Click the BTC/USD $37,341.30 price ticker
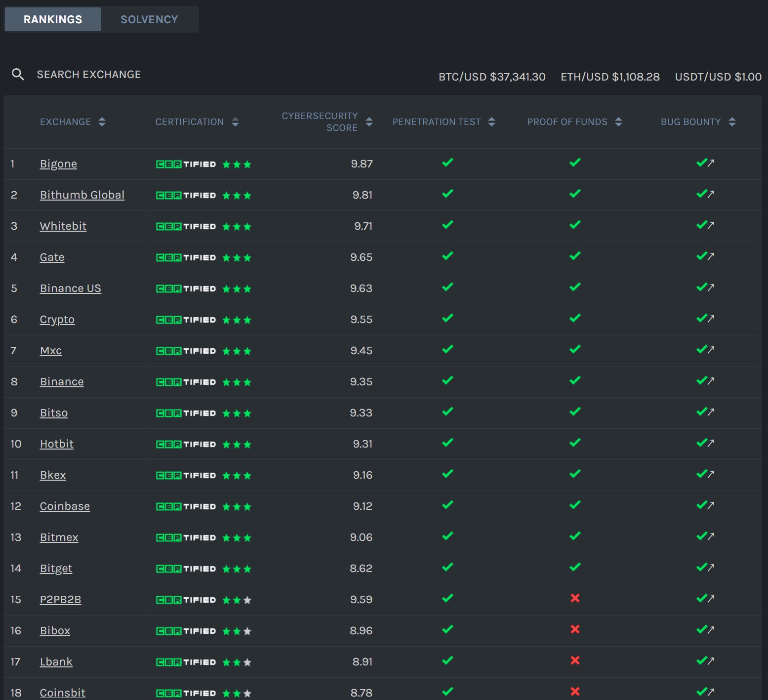This screenshot has height=700, width=768. pyautogui.click(x=492, y=77)
